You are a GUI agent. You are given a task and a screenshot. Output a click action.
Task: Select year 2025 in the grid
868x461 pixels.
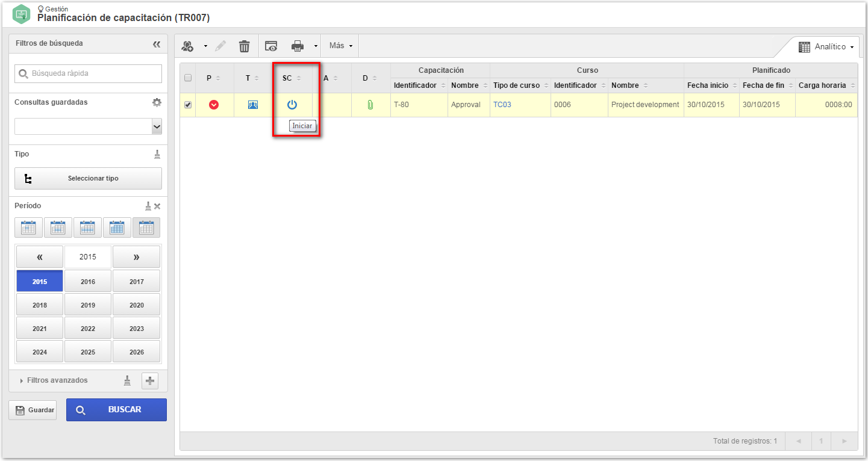(88, 352)
